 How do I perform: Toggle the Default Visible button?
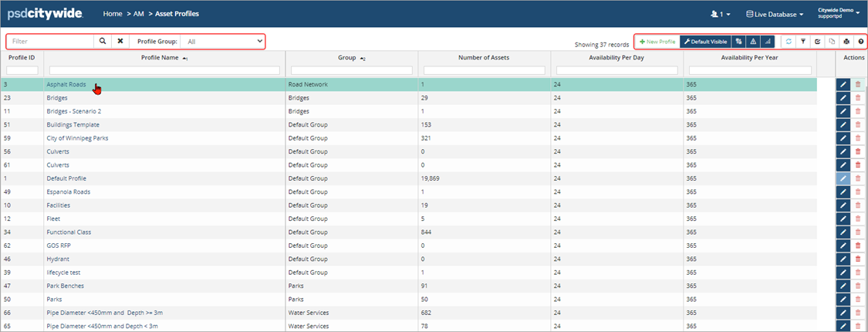[705, 42]
